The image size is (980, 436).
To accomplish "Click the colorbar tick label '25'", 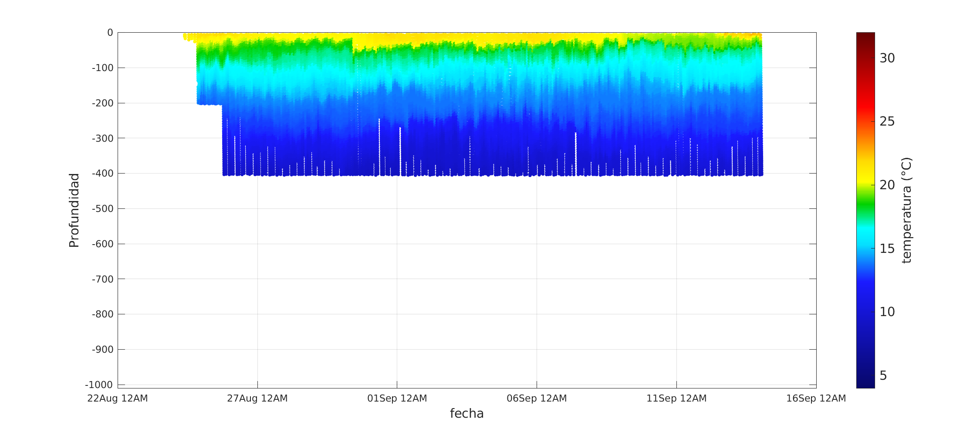I will (x=887, y=121).
